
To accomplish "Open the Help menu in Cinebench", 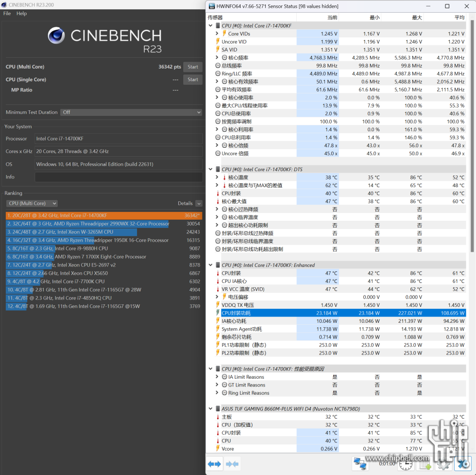I will click(21, 14).
